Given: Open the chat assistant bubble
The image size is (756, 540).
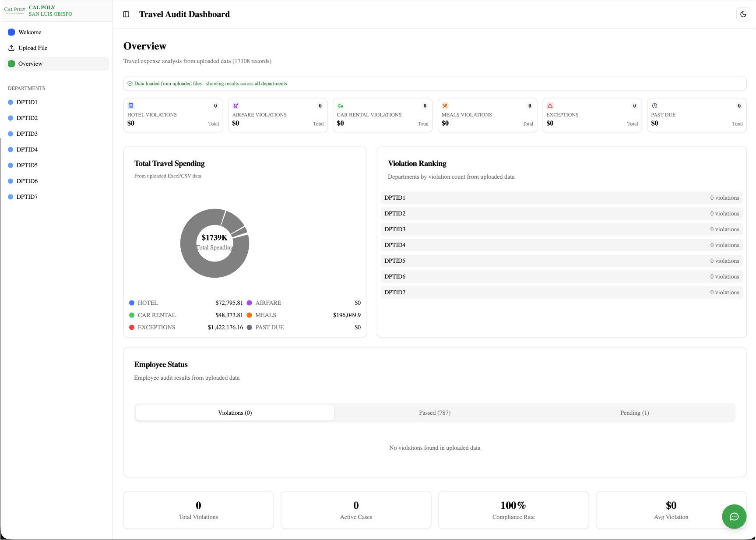Looking at the screenshot, I should coord(734,517).
